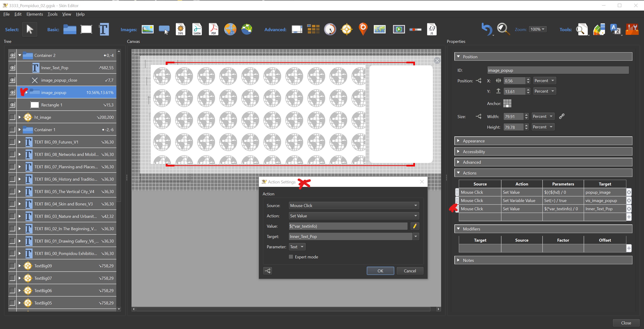
Task: Insert a Lottie animation
Action: [197, 29]
